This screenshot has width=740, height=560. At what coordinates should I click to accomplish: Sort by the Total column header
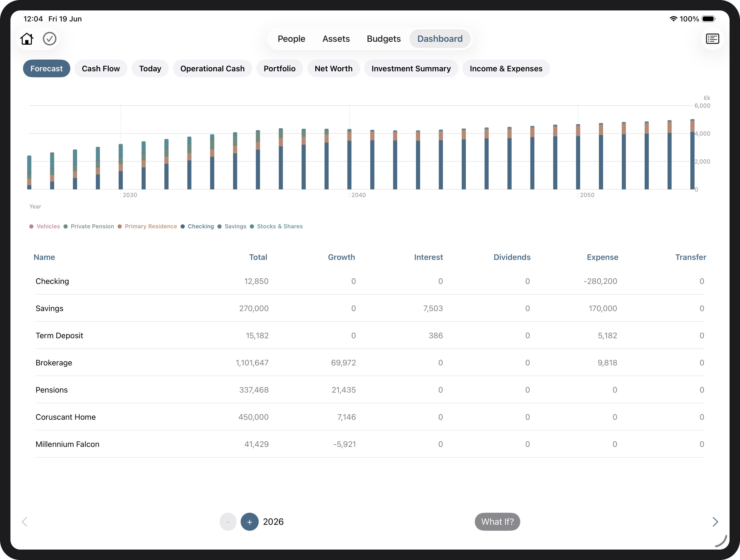coord(258,257)
